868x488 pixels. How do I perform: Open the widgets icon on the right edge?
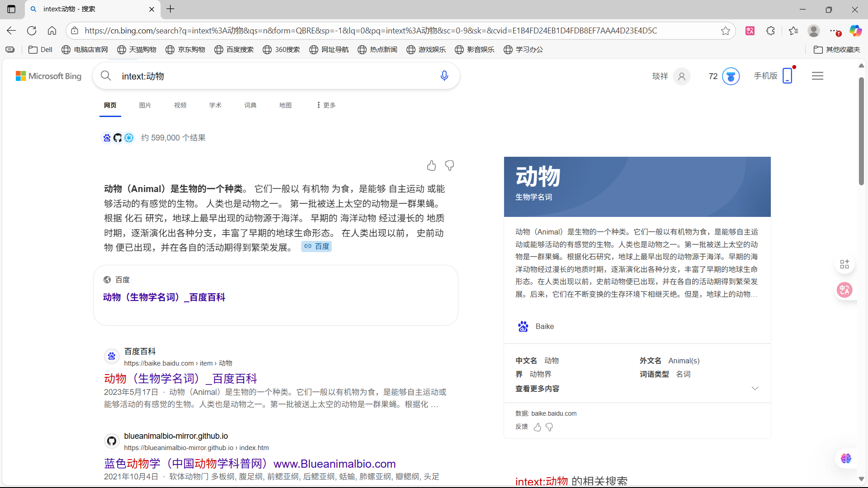[x=844, y=264]
